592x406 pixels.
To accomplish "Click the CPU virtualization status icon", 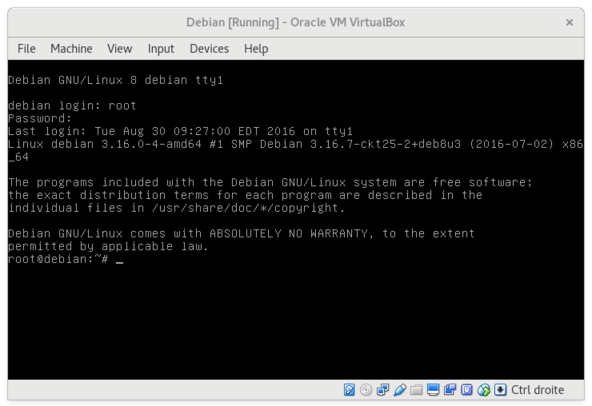I will [467, 389].
